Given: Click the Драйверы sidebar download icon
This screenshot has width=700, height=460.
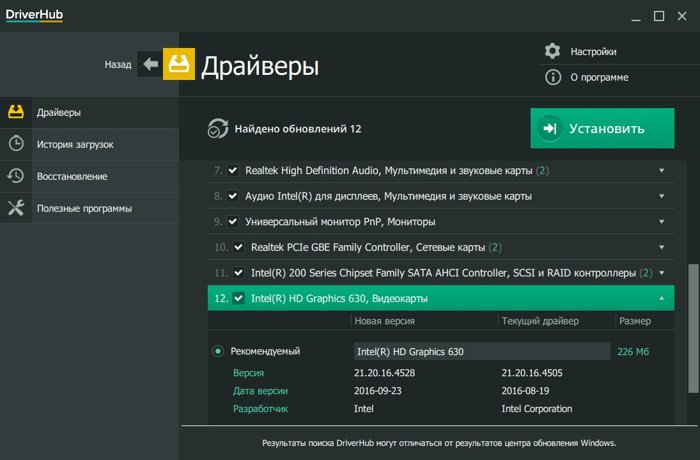Looking at the screenshot, I should coord(16,112).
